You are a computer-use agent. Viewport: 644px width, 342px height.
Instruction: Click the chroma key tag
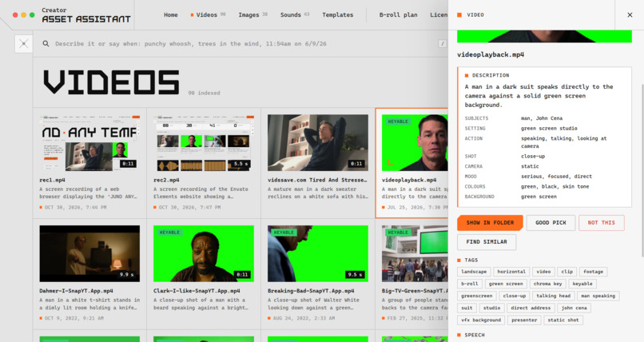click(x=547, y=284)
